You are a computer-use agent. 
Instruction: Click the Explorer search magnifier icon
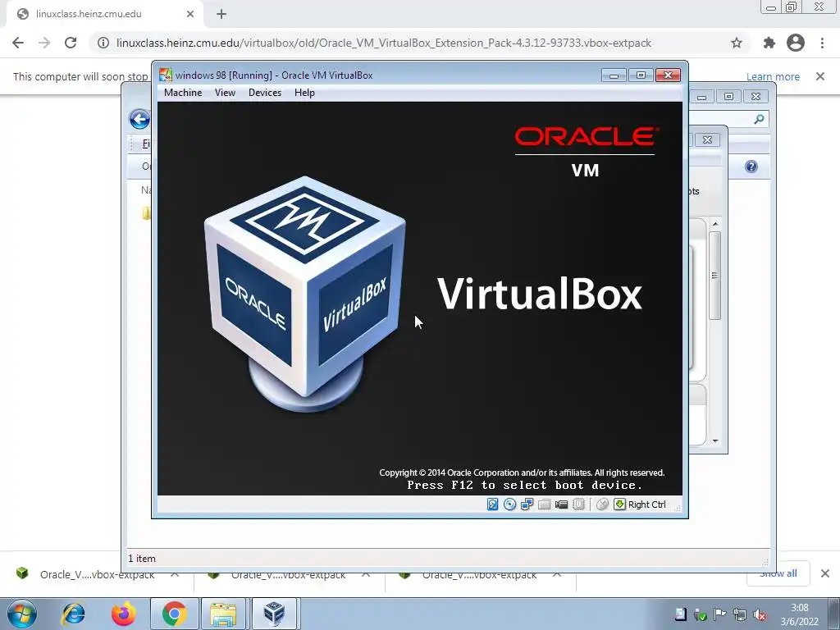pyautogui.click(x=759, y=119)
